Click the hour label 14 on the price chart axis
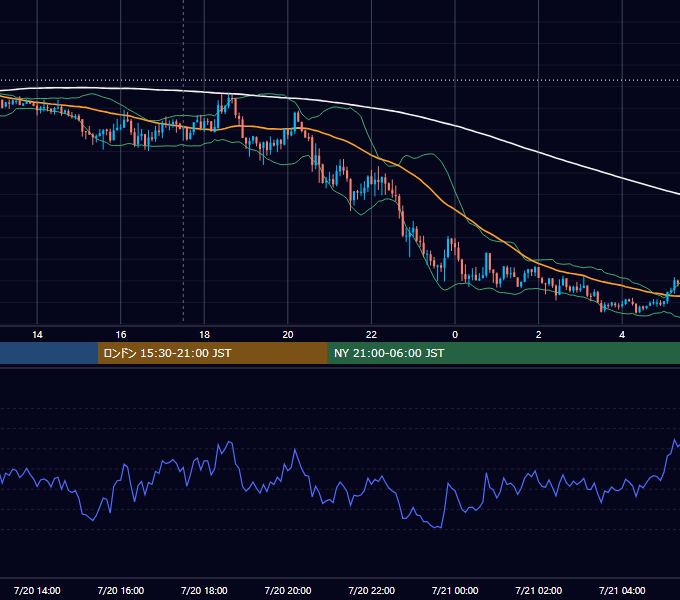The width and height of the screenshot is (680, 600). [37, 335]
